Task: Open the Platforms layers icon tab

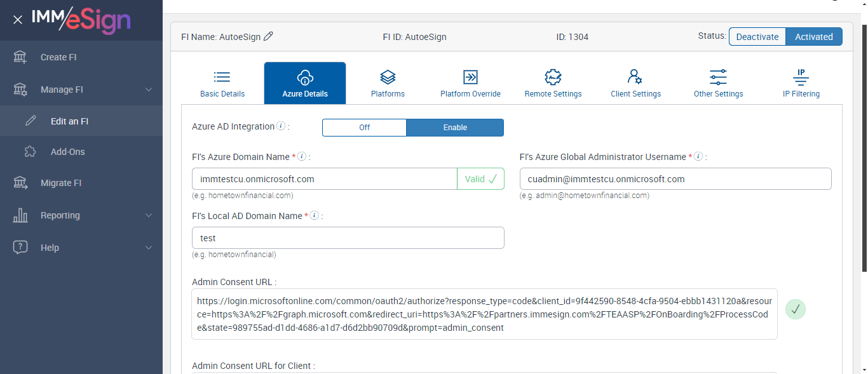Action: click(x=388, y=84)
